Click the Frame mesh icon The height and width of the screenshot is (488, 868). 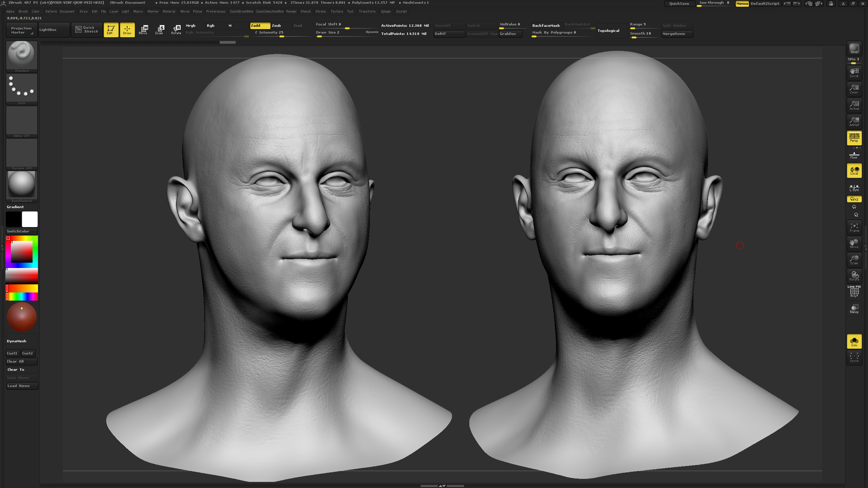pos(854,227)
